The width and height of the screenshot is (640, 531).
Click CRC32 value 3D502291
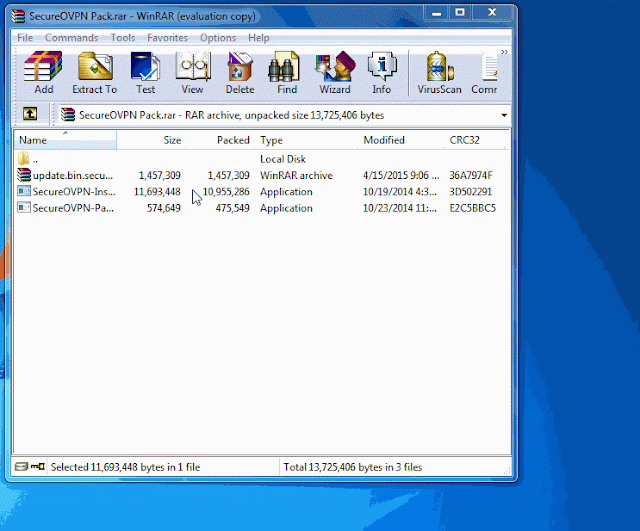coord(471,192)
